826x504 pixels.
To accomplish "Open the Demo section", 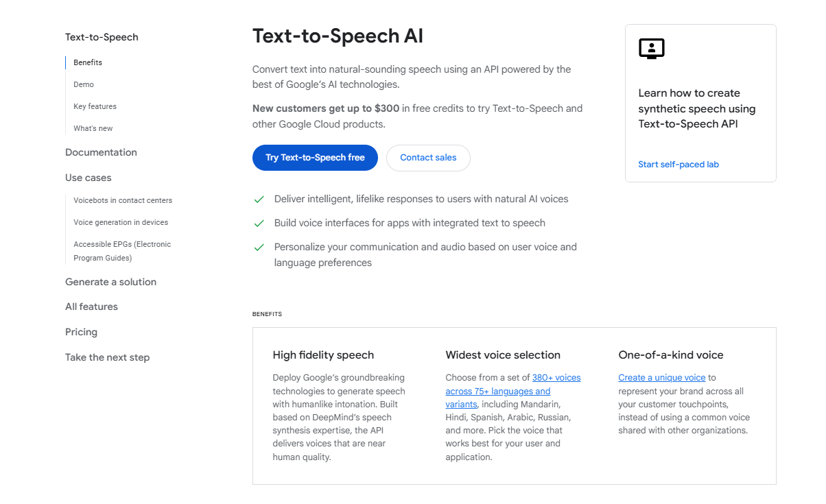I will click(x=83, y=84).
